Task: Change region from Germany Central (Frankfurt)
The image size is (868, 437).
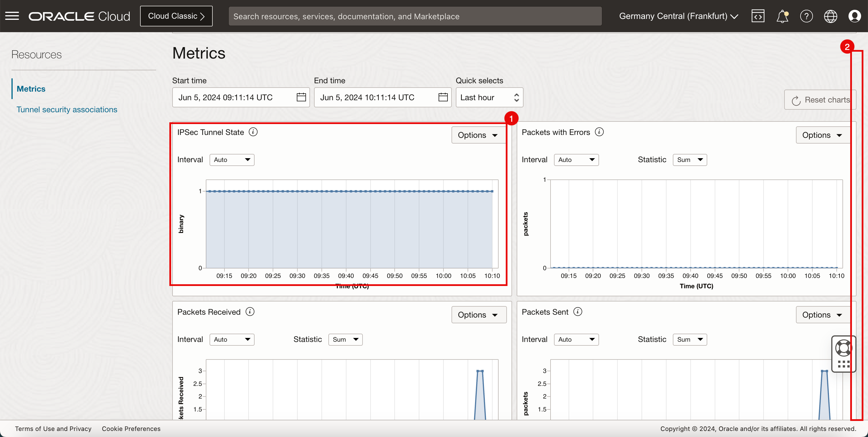Action: click(x=679, y=16)
